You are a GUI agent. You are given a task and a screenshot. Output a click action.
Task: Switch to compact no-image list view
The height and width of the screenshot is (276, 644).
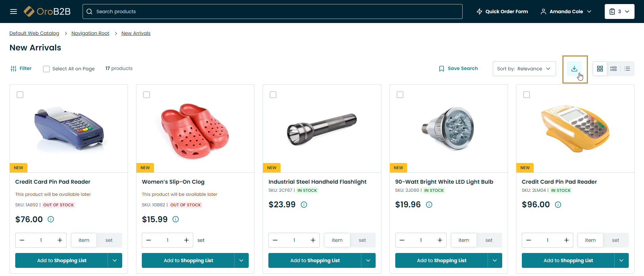tap(627, 69)
